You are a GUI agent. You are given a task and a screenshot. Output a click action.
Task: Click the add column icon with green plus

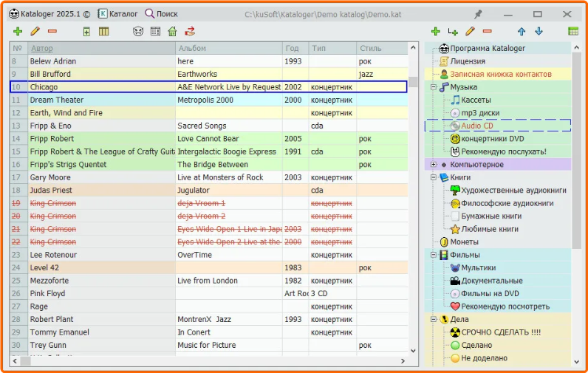pyautogui.click(x=86, y=32)
